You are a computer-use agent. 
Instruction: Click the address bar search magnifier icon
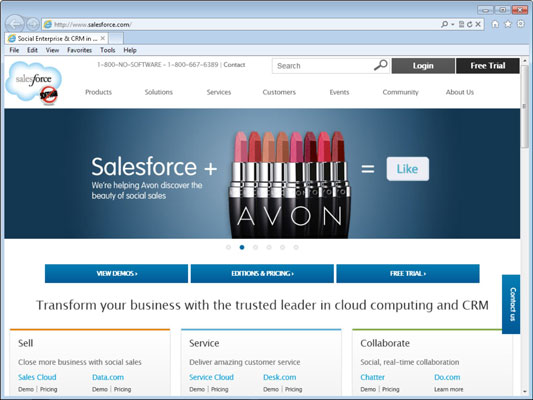(x=444, y=24)
